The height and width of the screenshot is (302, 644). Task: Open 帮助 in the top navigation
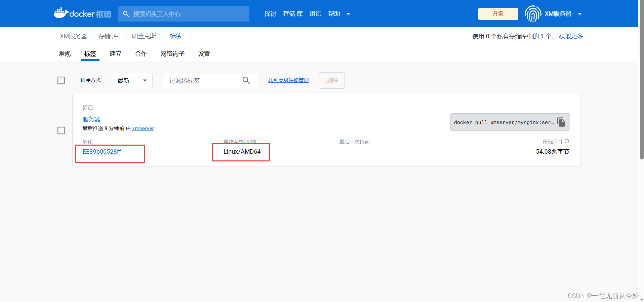tap(334, 14)
